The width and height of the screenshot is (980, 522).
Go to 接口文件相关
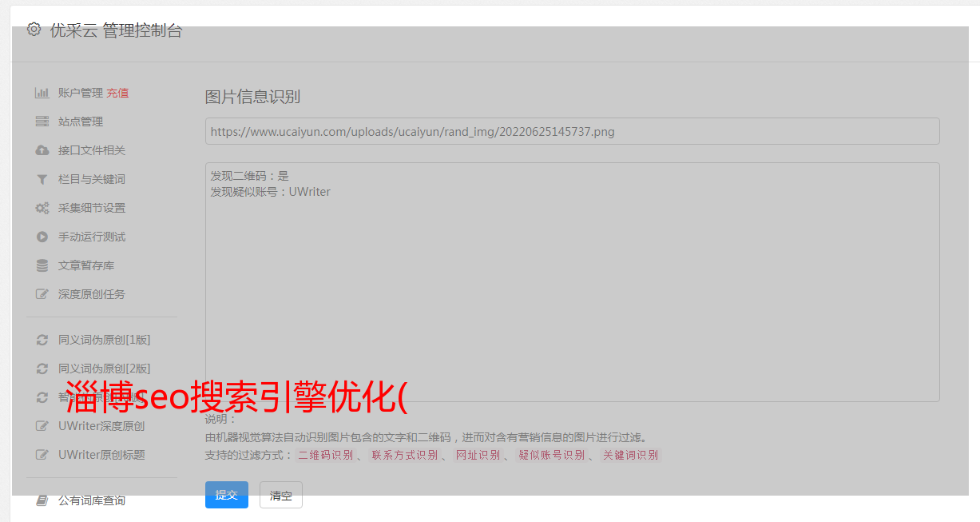pos(92,150)
